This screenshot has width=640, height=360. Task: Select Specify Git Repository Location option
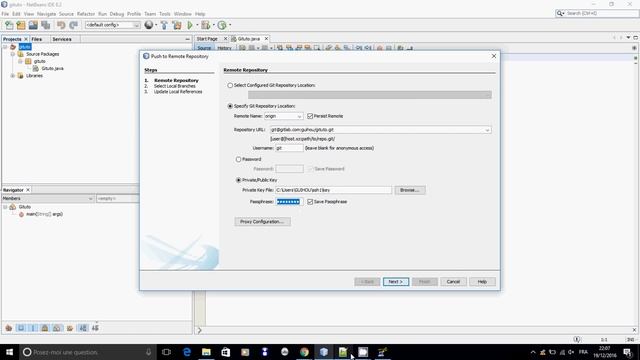pyautogui.click(x=230, y=106)
